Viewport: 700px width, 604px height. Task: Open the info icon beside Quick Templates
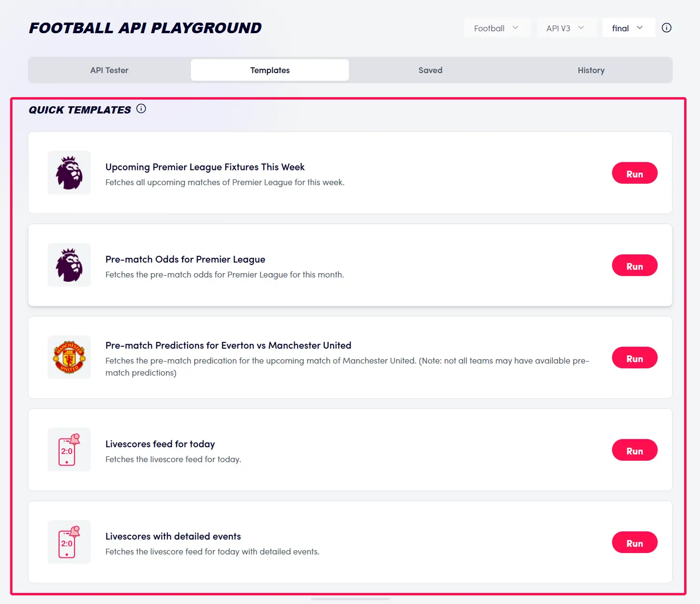(x=141, y=109)
